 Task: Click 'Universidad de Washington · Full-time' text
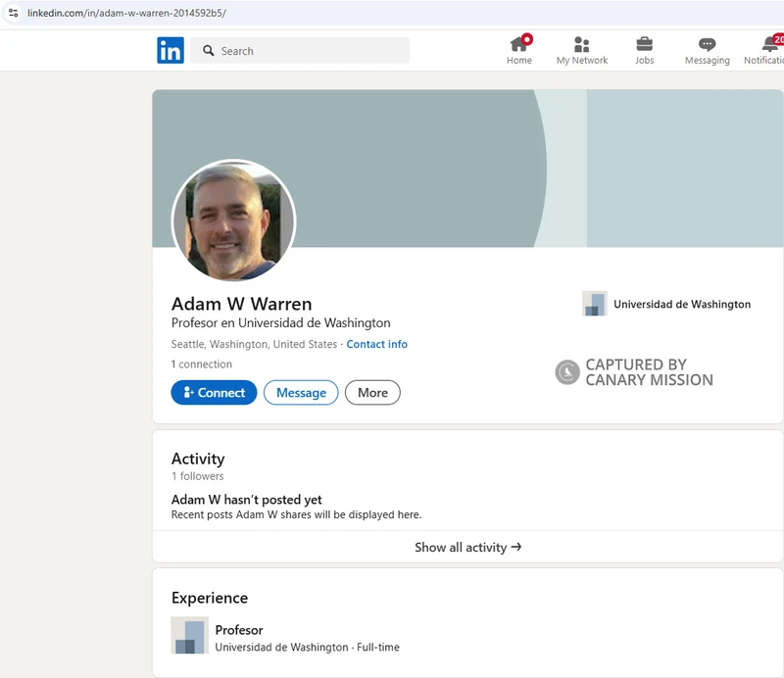307,647
